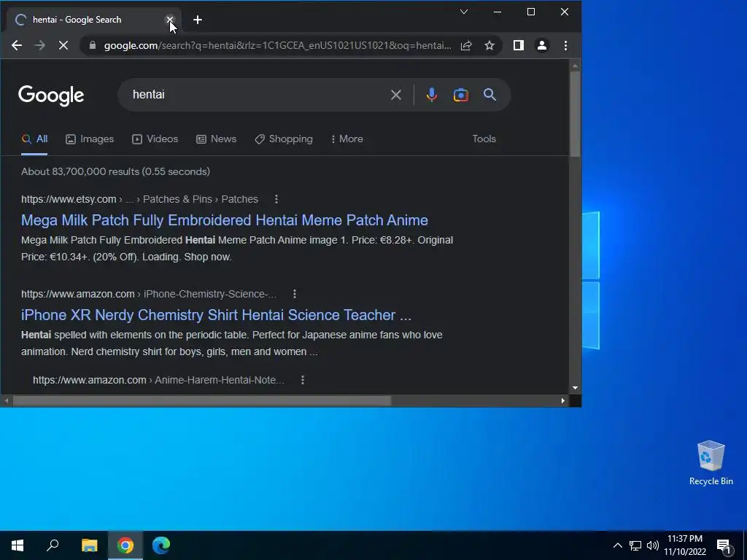The width and height of the screenshot is (747, 560).
Task: Maximize the Chrome window
Action: 531,12
